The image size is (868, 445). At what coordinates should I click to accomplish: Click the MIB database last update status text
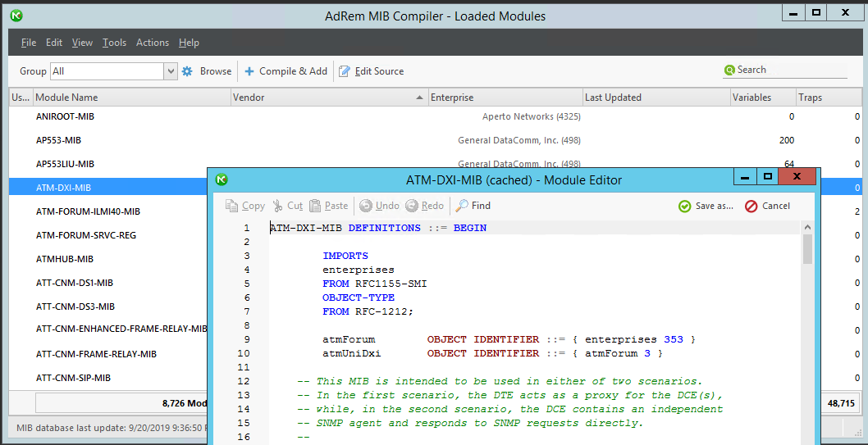click(x=112, y=429)
